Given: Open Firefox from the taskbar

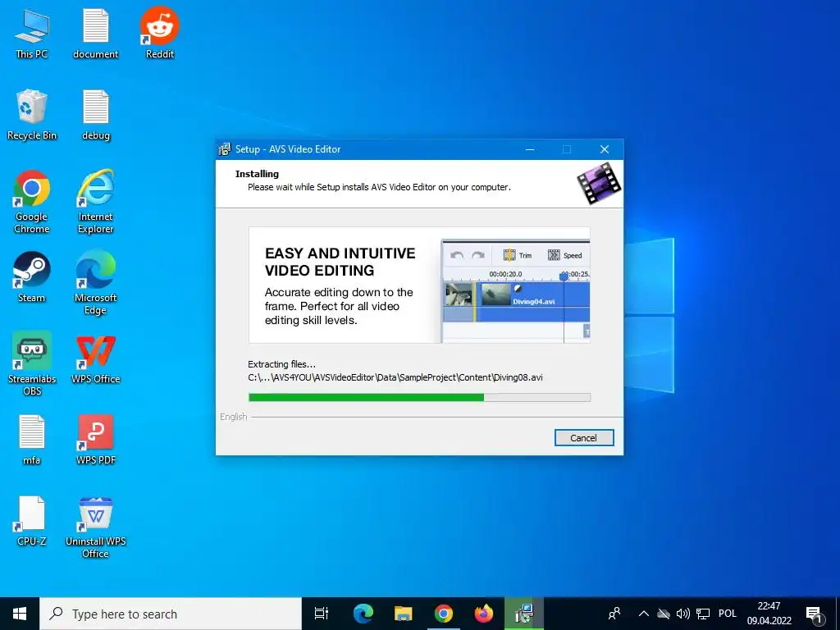Looking at the screenshot, I should pyautogui.click(x=484, y=614).
